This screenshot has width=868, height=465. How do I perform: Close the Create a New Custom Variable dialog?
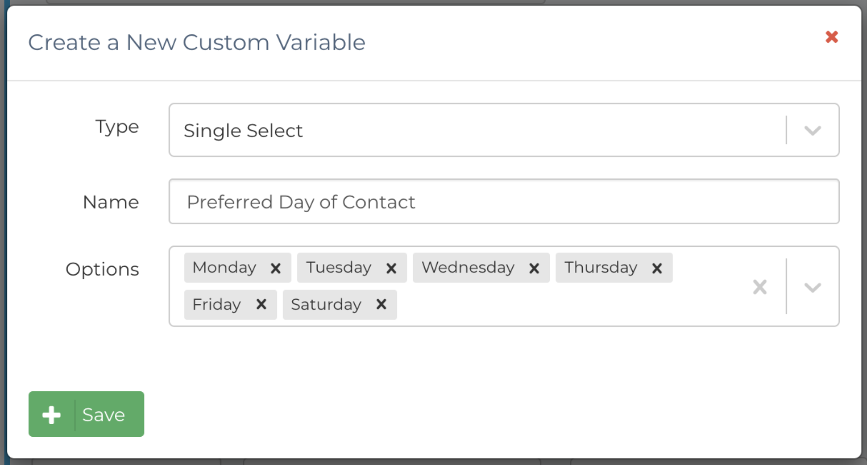(x=832, y=37)
